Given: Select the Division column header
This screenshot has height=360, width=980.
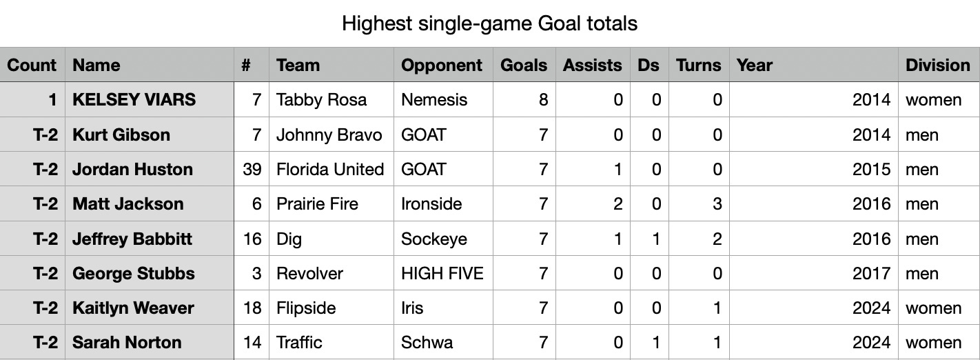Looking at the screenshot, I should (939, 65).
